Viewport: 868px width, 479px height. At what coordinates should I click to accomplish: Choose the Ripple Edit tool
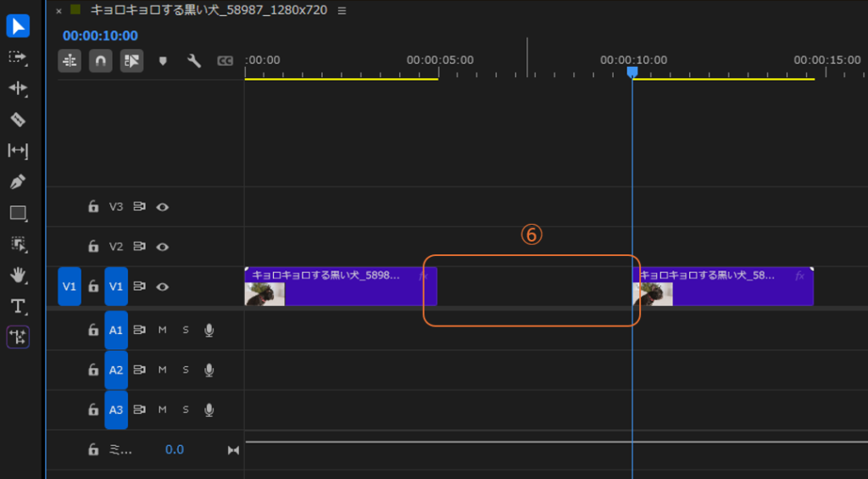pyautogui.click(x=18, y=88)
